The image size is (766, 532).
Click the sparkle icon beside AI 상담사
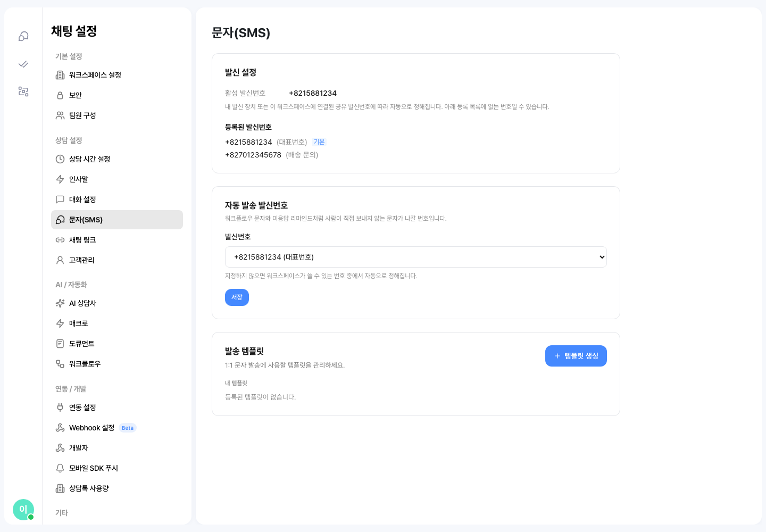(60, 303)
